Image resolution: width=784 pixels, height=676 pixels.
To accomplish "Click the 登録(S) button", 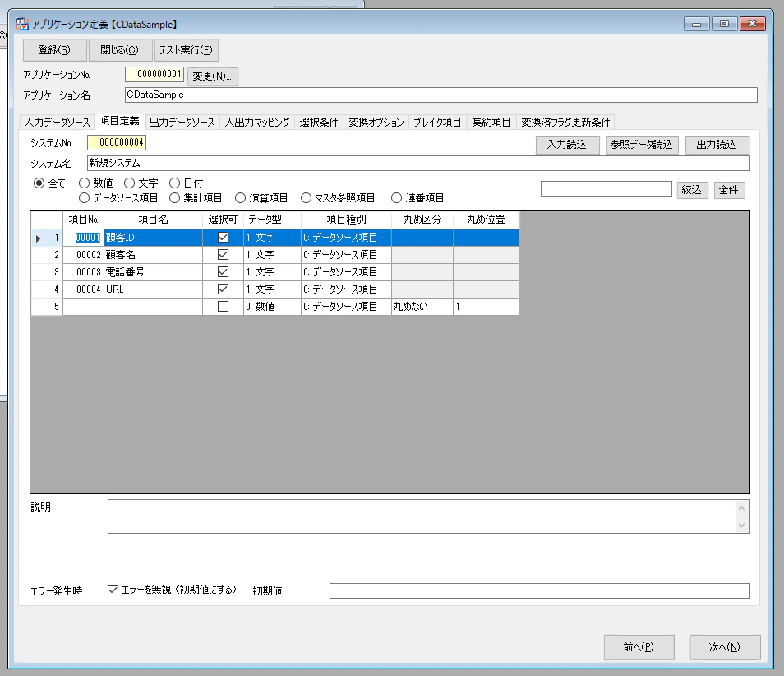I will (x=55, y=50).
